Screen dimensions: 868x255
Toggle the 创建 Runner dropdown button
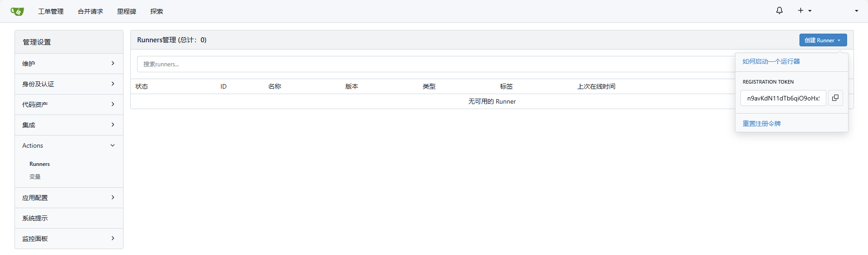tap(823, 40)
